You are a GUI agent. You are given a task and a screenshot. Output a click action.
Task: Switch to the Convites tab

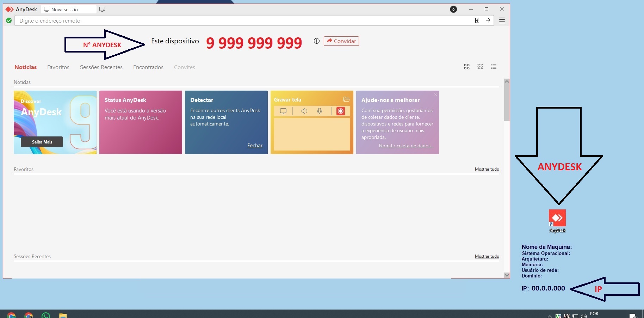[184, 67]
